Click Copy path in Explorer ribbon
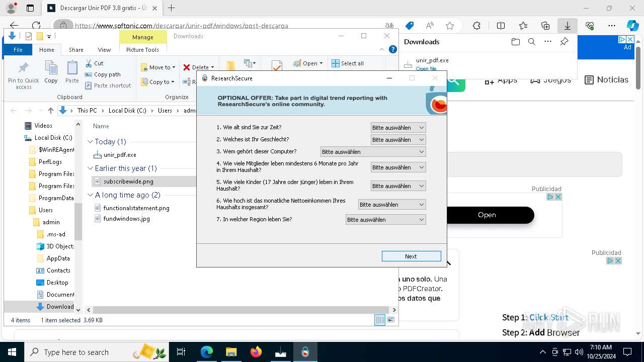 pos(103,74)
